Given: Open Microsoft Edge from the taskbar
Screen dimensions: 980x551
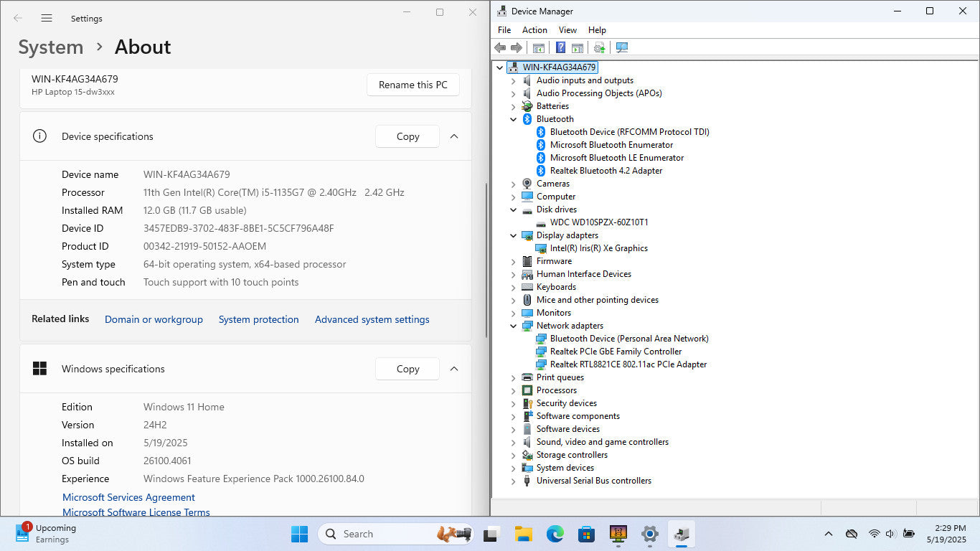Looking at the screenshot, I should point(555,534).
